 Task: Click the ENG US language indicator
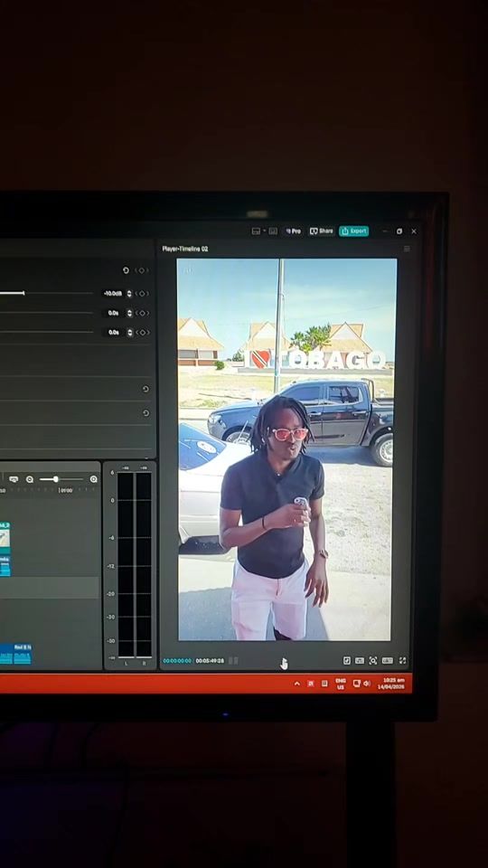(x=341, y=684)
